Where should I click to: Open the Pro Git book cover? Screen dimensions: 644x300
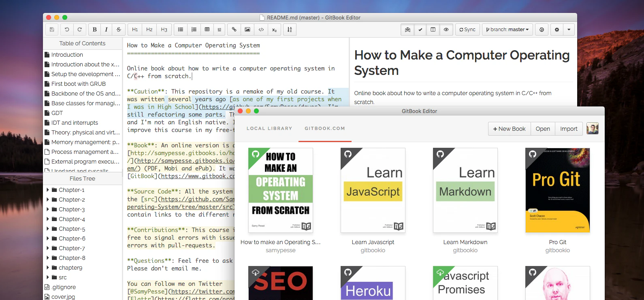558,190
